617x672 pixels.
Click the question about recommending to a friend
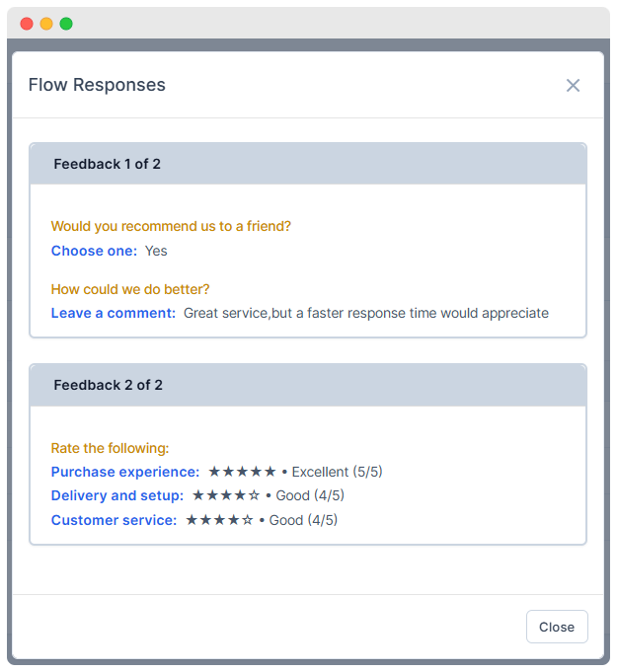coord(171,226)
